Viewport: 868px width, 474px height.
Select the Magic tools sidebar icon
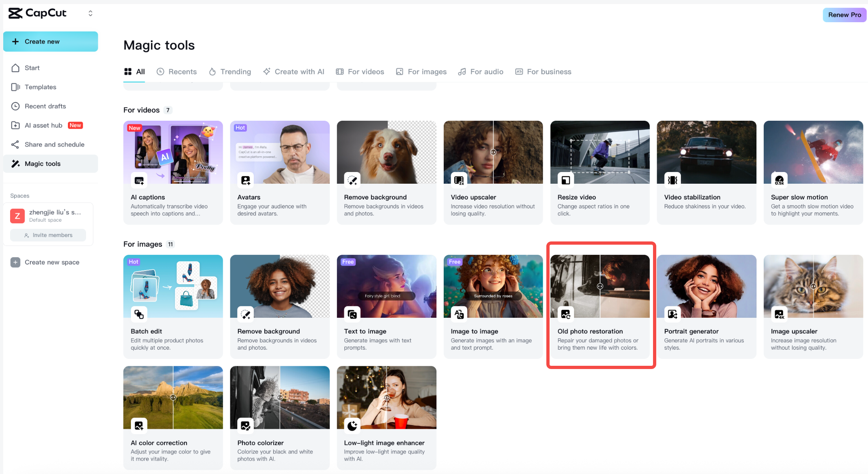[15, 164]
